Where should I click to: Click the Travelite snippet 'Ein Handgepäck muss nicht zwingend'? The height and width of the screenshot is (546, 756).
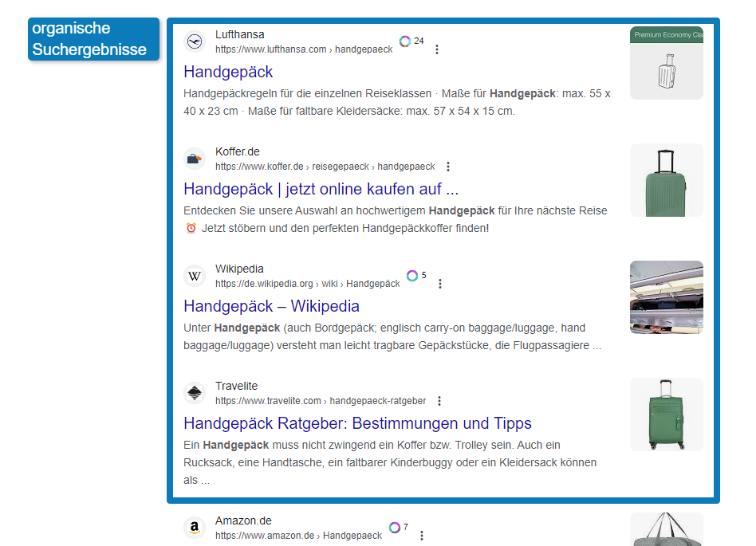(390, 462)
